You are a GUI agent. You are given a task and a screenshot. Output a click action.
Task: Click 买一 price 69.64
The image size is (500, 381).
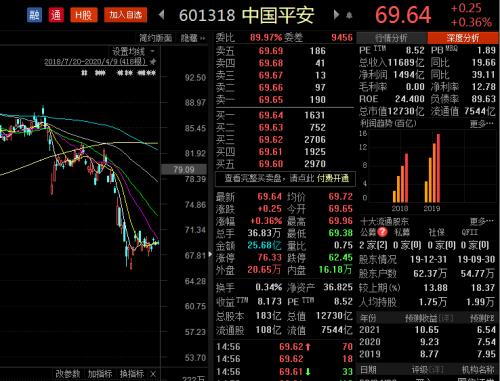(x=271, y=115)
